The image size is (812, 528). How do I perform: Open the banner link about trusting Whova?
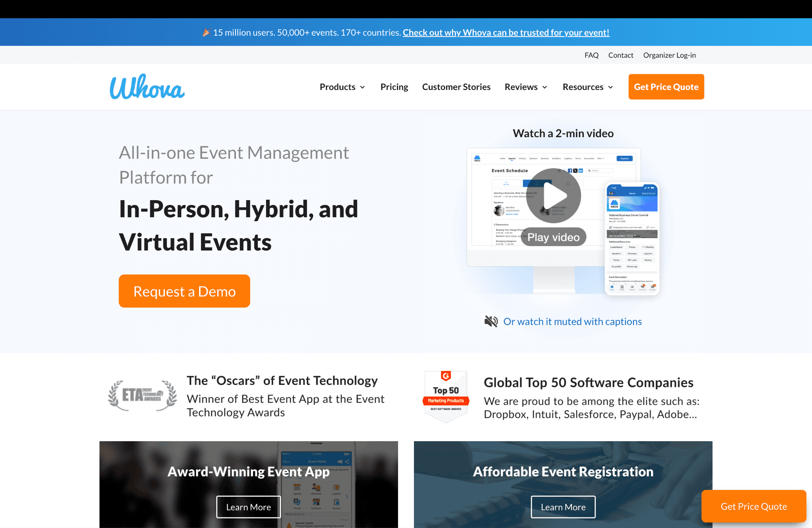pos(506,33)
